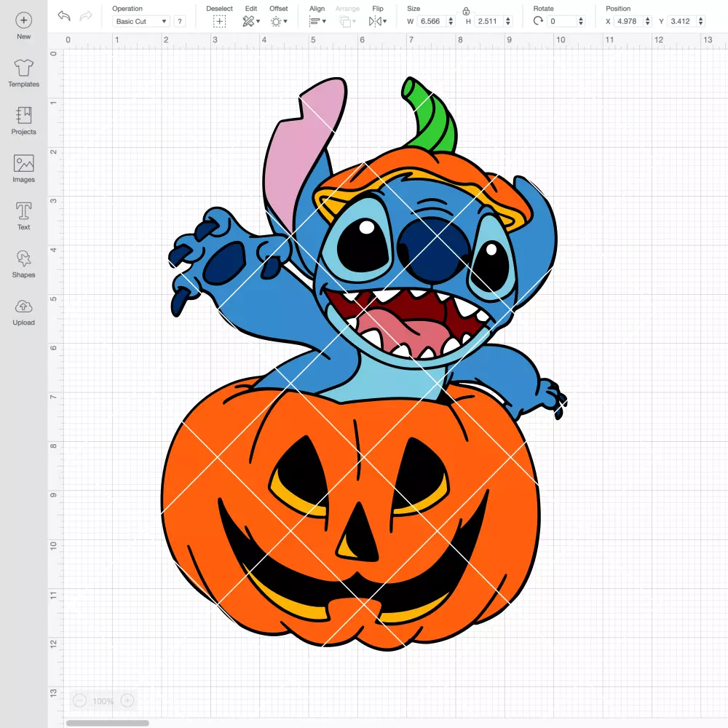Open the Templates panel
This screenshot has height=728, width=728.
tap(24, 74)
